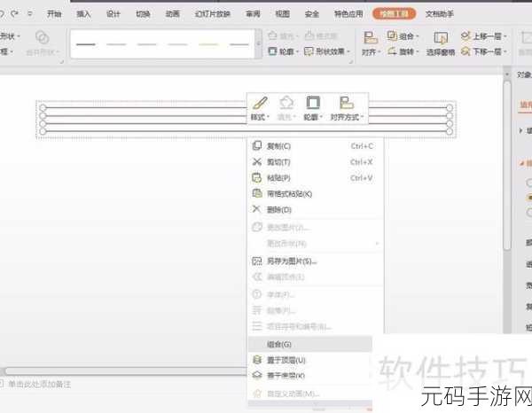Click the top-left line endpoint handle
Screen dimensions: 532x413
[x=43, y=108]
